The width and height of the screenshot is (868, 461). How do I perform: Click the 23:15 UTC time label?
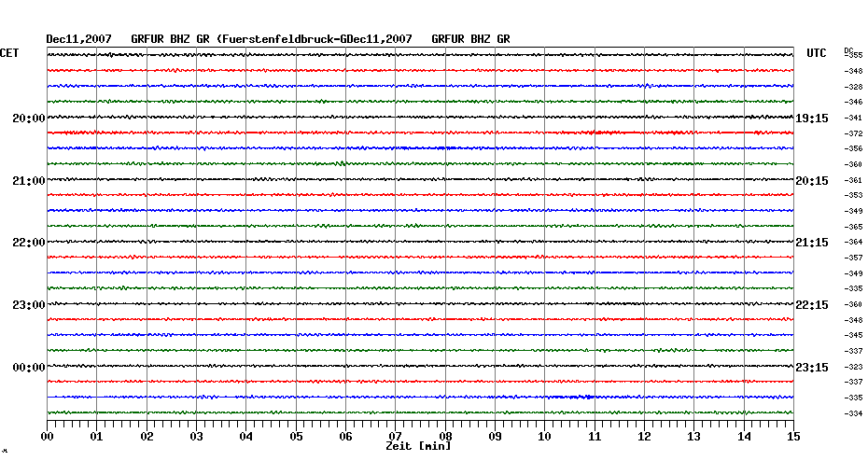812,368
